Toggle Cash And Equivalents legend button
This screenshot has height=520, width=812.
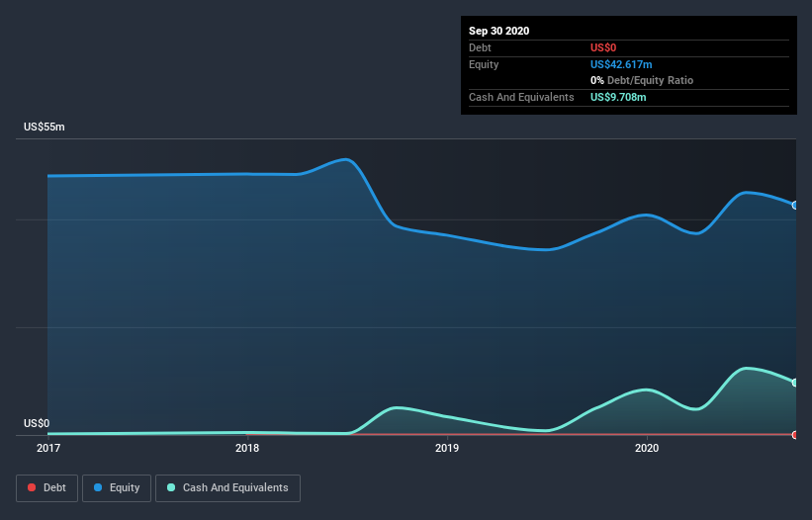[x=227, y=488]
